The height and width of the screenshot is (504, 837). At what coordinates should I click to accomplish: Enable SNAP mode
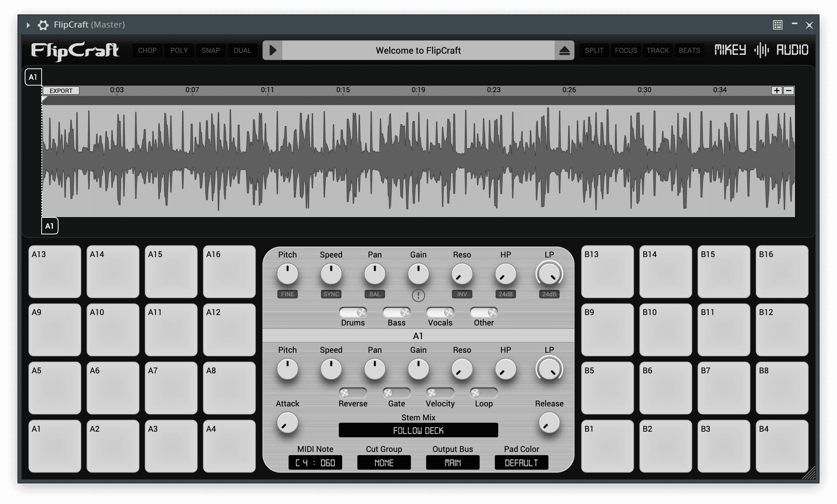[211, 51]
